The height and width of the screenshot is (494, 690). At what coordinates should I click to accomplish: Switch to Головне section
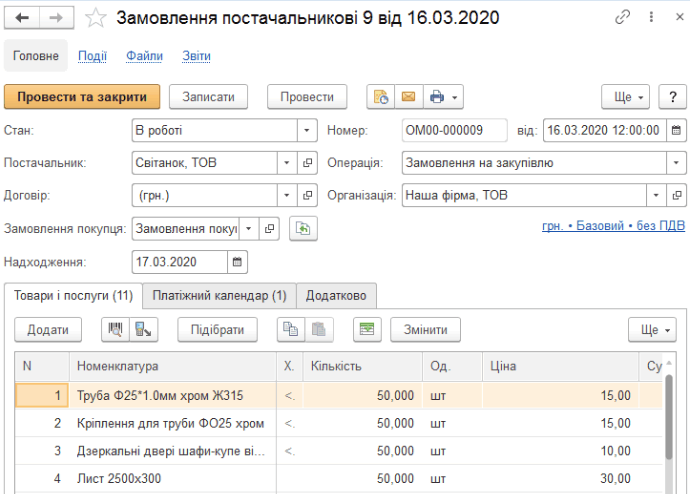coord(36,56)
